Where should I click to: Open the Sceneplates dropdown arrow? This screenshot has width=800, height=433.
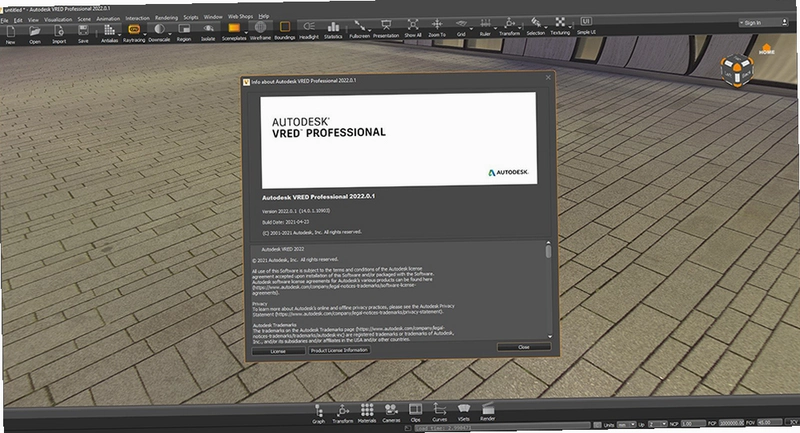point(245,33)
